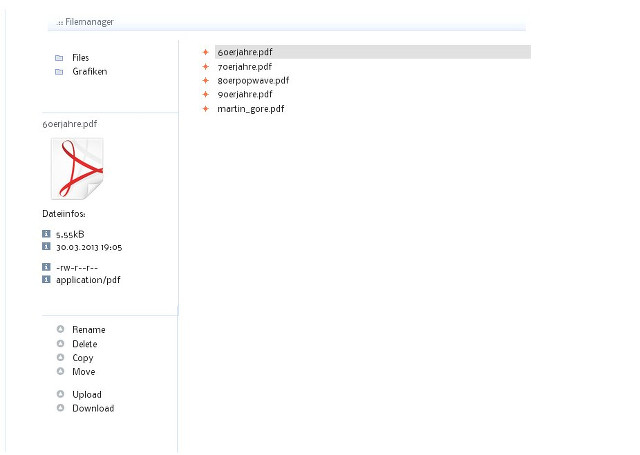Click the 60erjahre.pdf heading above the preview
This screenshot has height=455, width=640.
(x=70, y=124)
